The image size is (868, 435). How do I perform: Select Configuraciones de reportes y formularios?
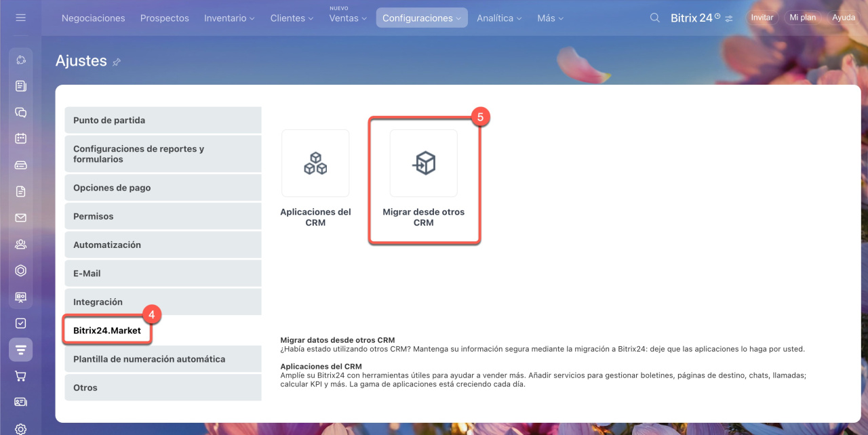pyautogui.click(x=163, y=154)
